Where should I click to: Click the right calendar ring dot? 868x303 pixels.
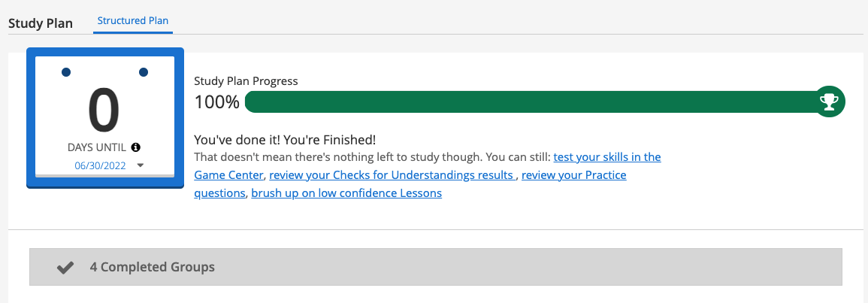(144, 72)
